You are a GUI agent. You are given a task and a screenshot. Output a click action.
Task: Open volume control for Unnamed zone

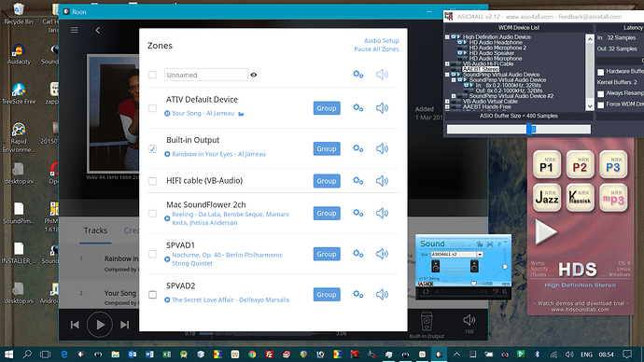tap(382, 75)
